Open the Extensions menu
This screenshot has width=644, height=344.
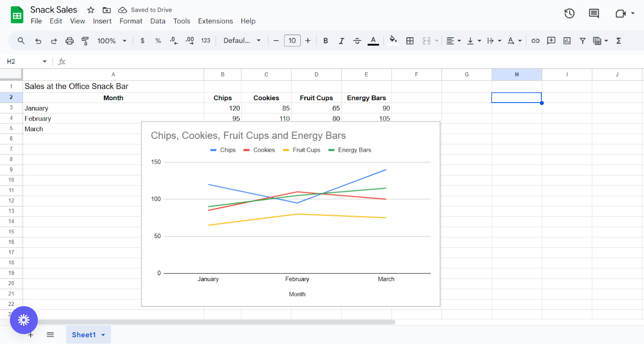point(215,21)
